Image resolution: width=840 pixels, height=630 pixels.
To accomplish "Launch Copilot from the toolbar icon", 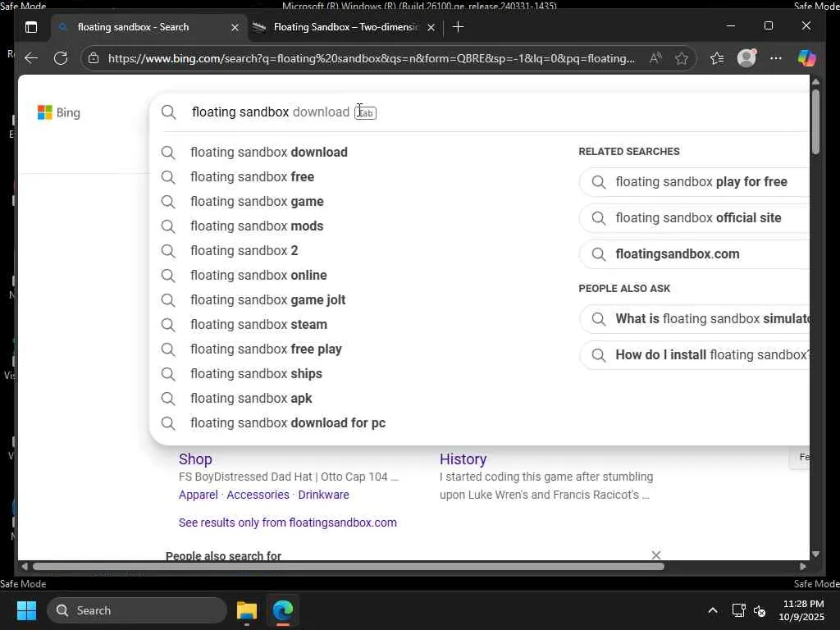I will point(806,58).
